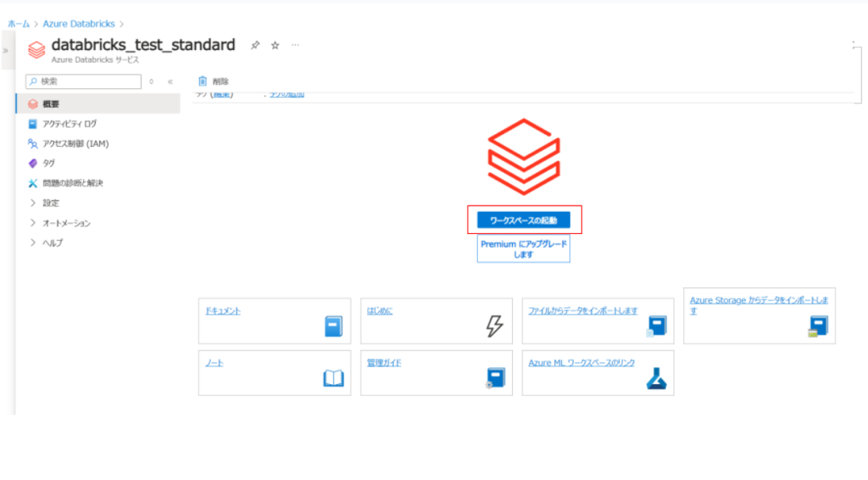Open アクティビティ ログ menu item
The image size is (868, 480).
(x=70, y=124)
